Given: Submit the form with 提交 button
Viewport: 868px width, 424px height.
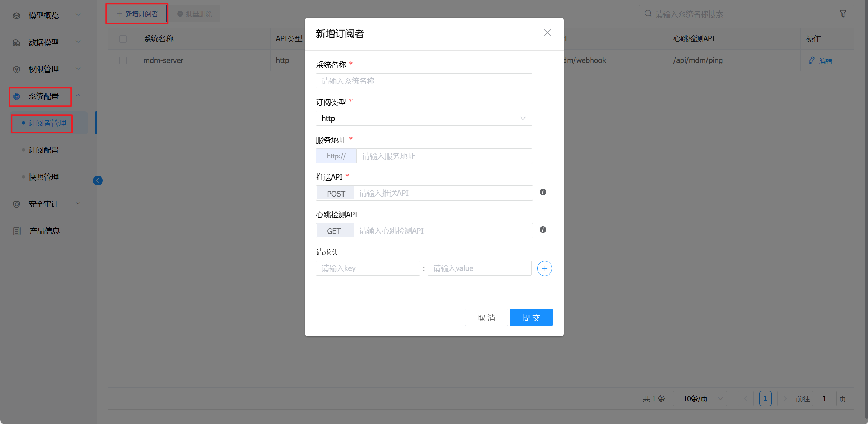Looking at the screenshot, I should point(531,318).
